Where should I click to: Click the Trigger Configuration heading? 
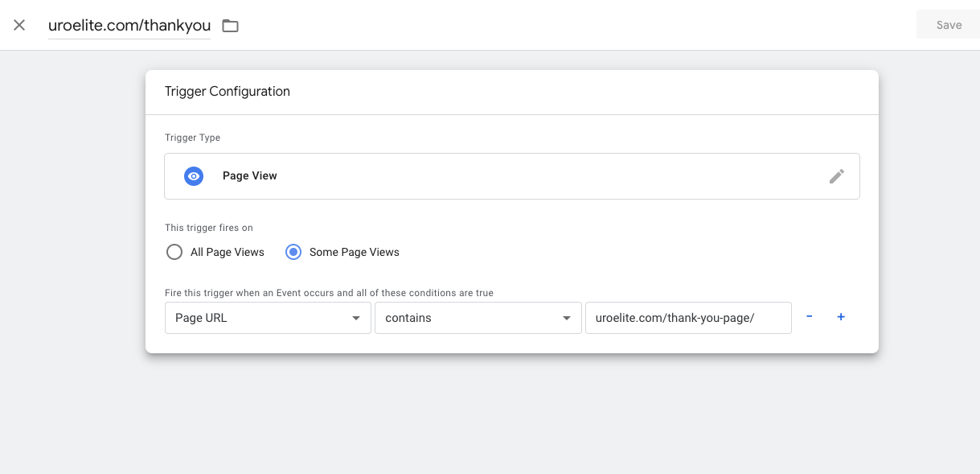tap(227, 92)
